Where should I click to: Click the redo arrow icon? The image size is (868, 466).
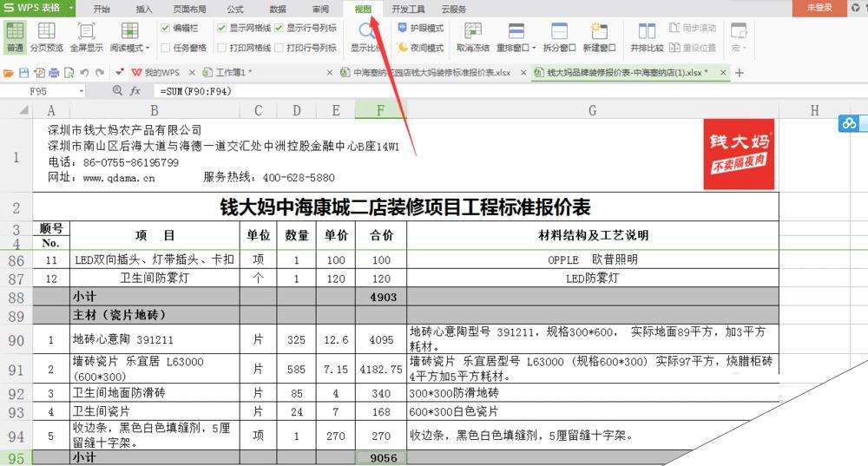pyautogui.click(x=100, y=73)
